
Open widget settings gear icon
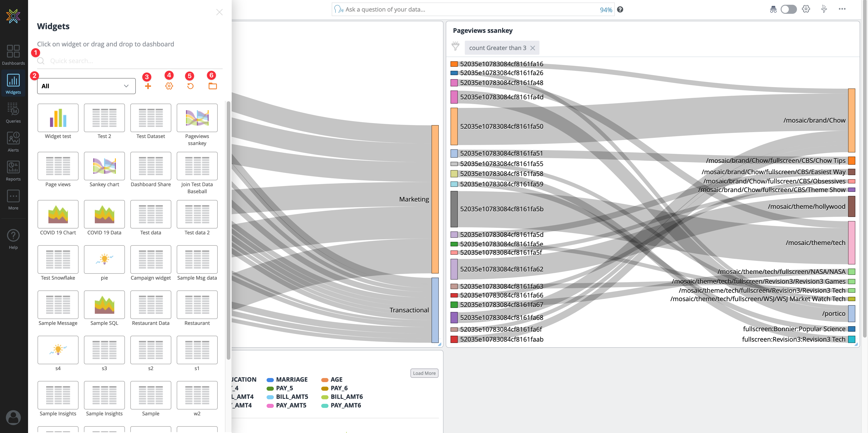[x=169, y=86]
